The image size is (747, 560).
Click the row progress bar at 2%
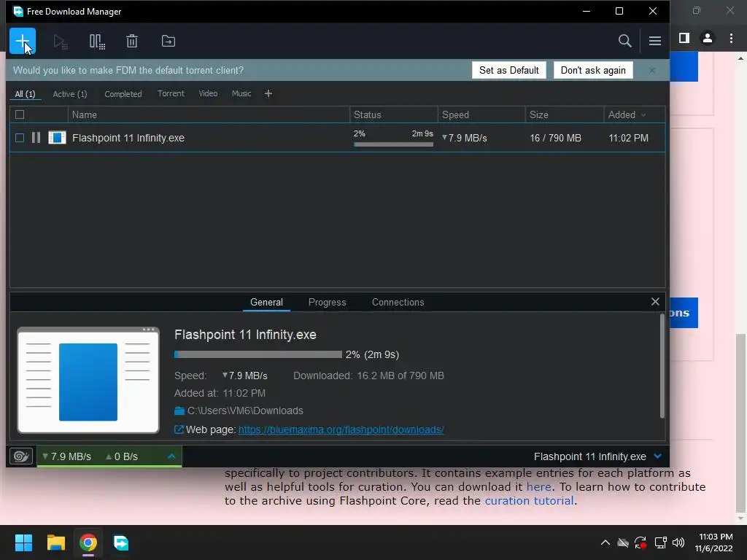coord(393,144)
